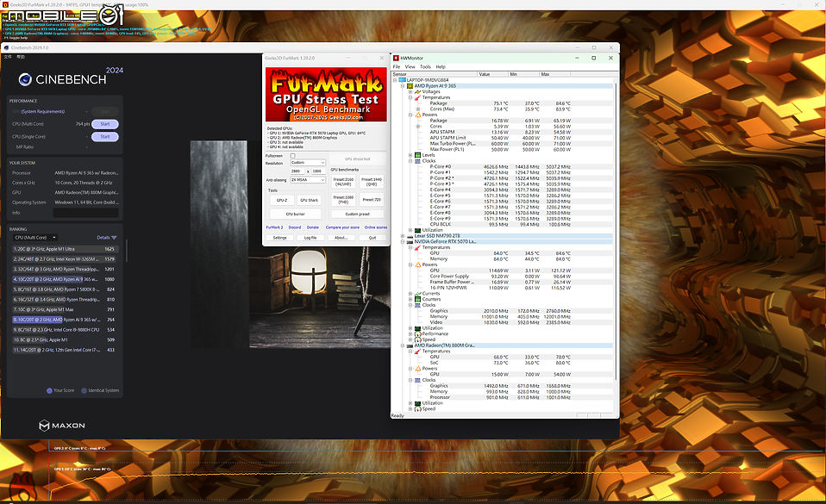
Task: Click the Speed fan icon under AMD Radeon 880M
Action: coord(417,409)
